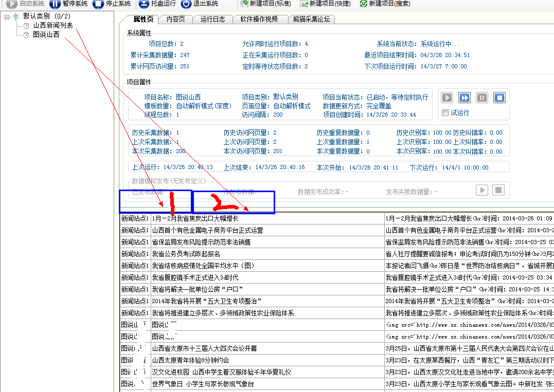Image resolution: width=554 pixels, height=392 pixels.
Task: Collapse the 默认类别 tree node
Action: tap(7, 16)
